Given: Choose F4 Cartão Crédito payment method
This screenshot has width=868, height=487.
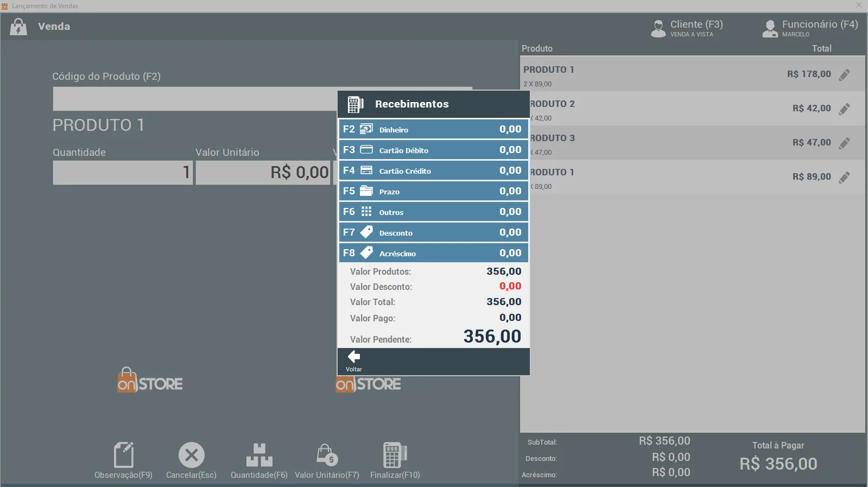Looking at the screenshot, I should point(434,170).
